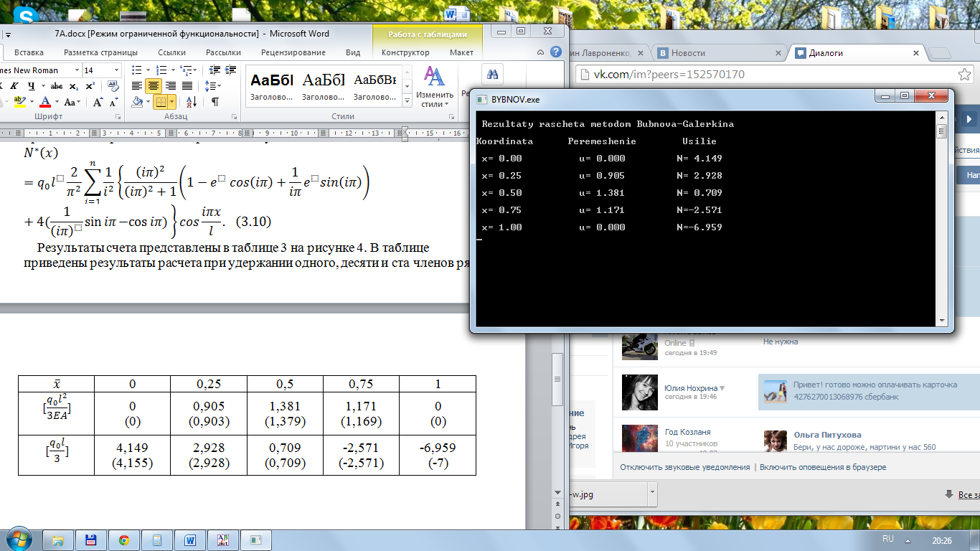Click the Find binoculars icon
This screenshot has height=551, width=980.
[x=494, y=75]
